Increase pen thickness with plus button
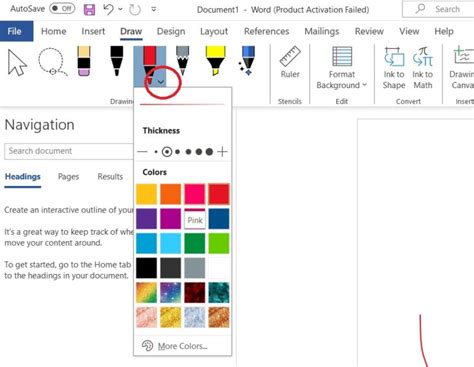Image resolution: width=474 pixels, height=367 pixels. tap(222, 152)
